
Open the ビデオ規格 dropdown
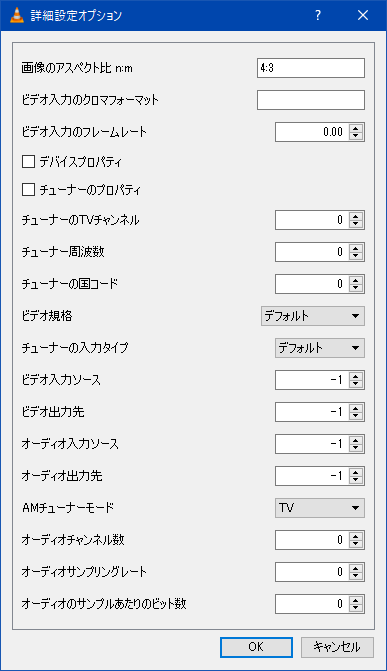(313, 316)
